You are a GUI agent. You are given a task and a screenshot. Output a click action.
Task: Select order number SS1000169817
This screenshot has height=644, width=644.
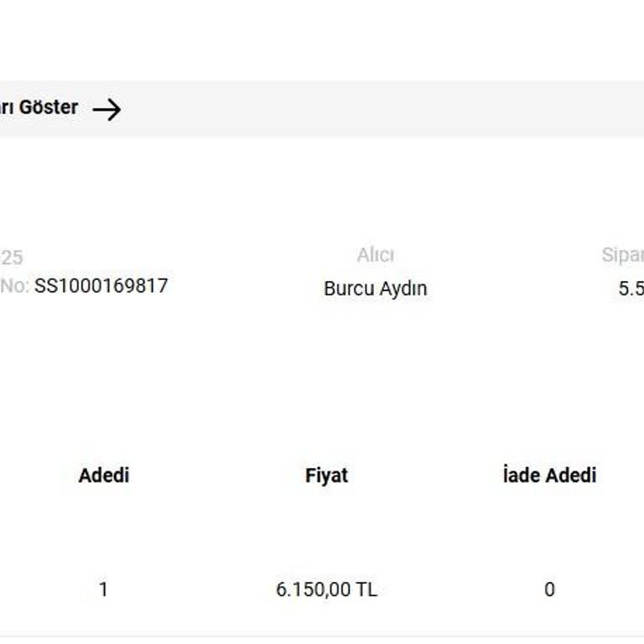click(101, 286)
